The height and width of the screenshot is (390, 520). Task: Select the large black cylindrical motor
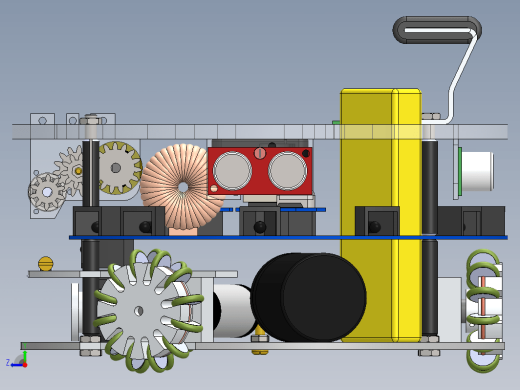click(308, 297)
